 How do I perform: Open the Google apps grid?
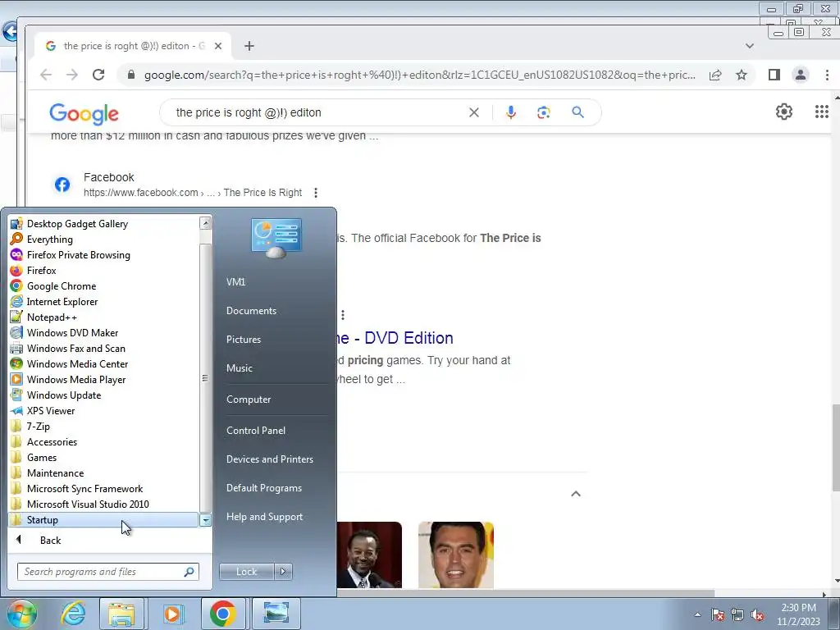click(x=822, y=112)
